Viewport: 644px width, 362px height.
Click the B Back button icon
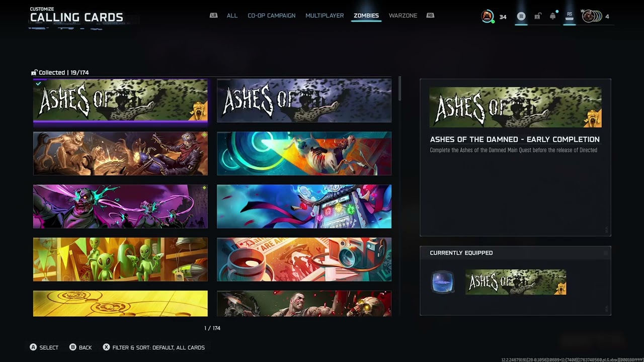point(73,347)
